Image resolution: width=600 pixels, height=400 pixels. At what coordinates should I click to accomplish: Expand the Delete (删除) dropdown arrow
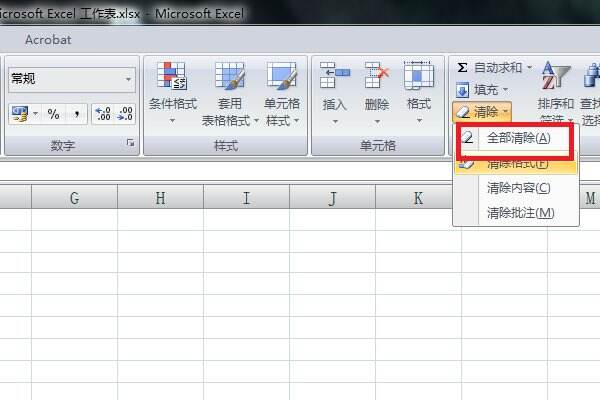pyautogui.click(x=377, y=121)
